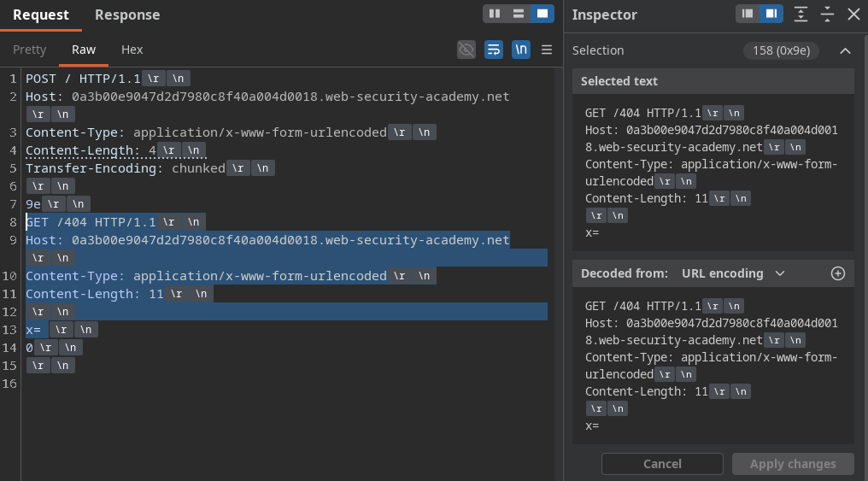
Task: Choose combined tabbed layout icon
Action: (x=542, y=14)
